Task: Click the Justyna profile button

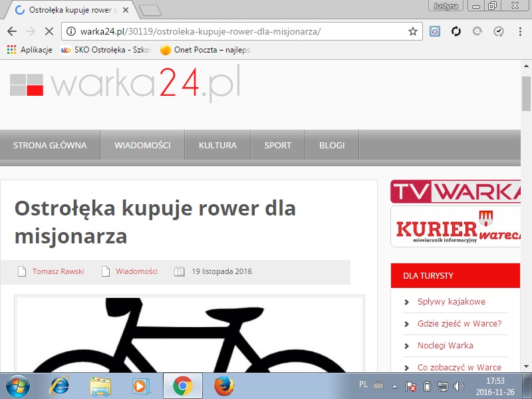Action: coord(446,6)
